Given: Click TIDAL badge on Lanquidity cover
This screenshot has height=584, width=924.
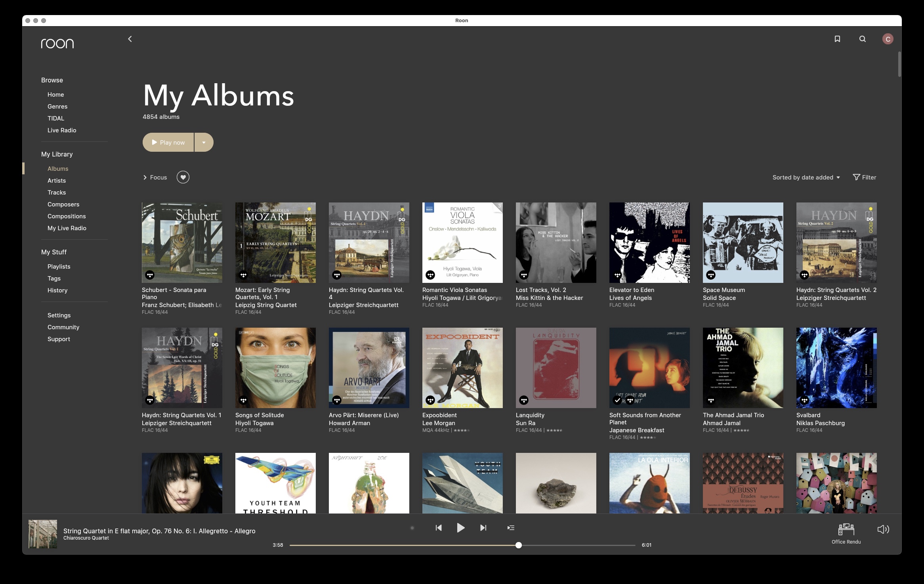Looking at the screenshot, I should click(524, 400).
